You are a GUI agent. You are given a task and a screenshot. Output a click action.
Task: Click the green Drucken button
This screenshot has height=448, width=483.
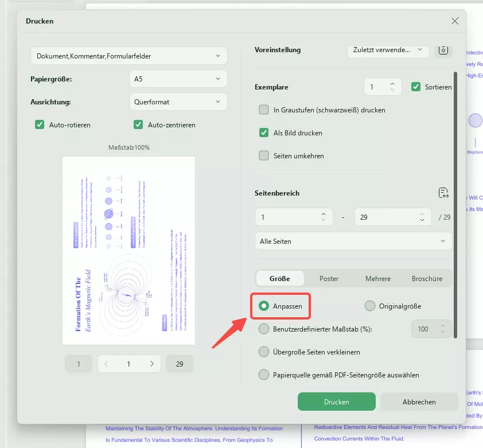coord(336,402)
